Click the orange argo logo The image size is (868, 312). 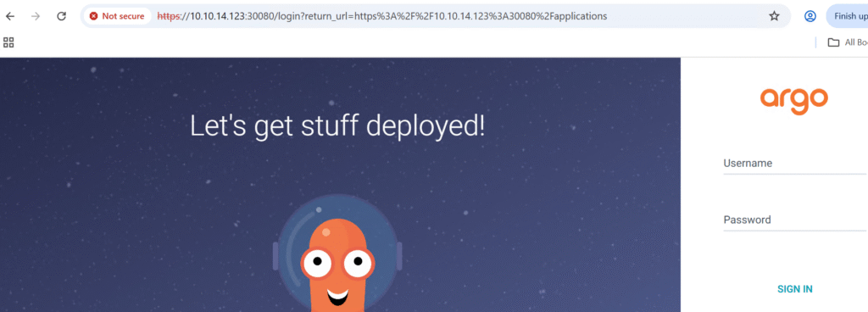[793, 100]
